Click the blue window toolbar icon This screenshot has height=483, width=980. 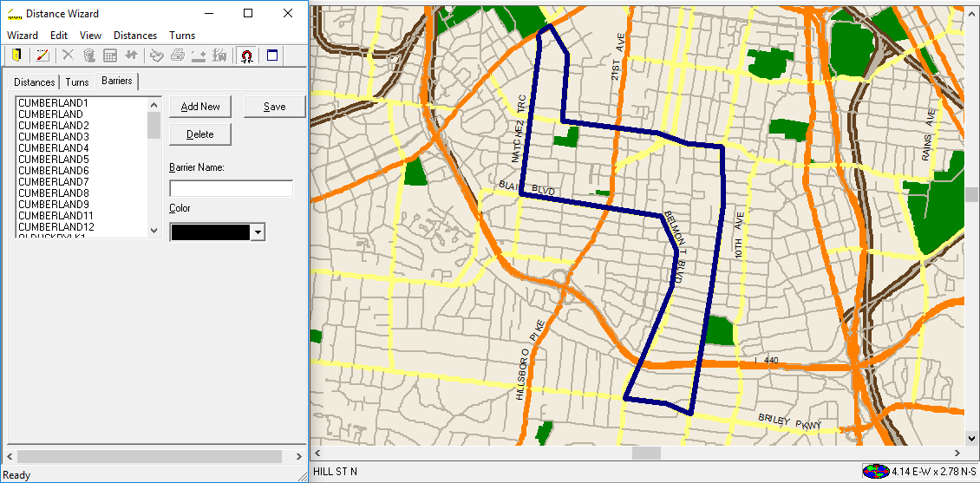(272, 55)
